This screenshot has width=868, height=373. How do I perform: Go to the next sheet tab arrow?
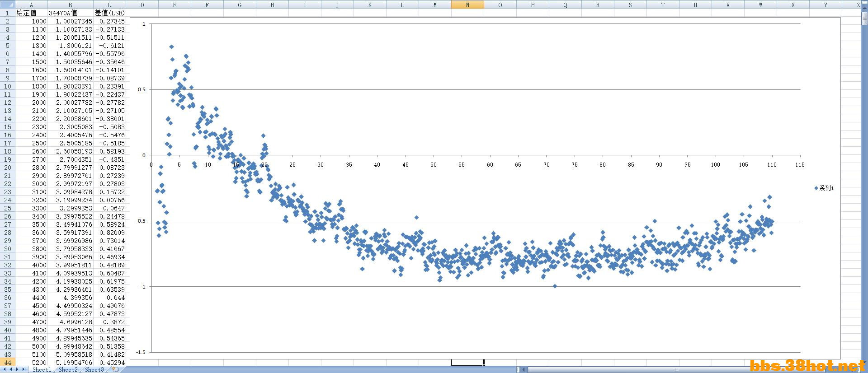coord(18,369)
